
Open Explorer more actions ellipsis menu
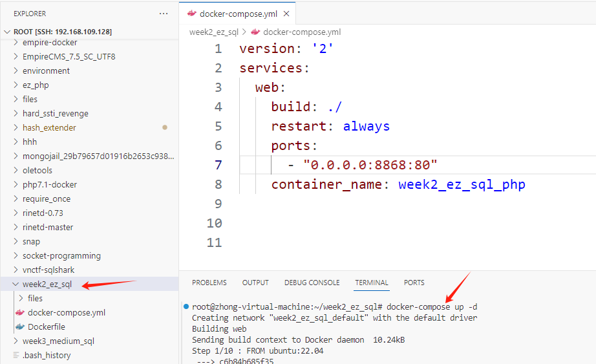164,14
